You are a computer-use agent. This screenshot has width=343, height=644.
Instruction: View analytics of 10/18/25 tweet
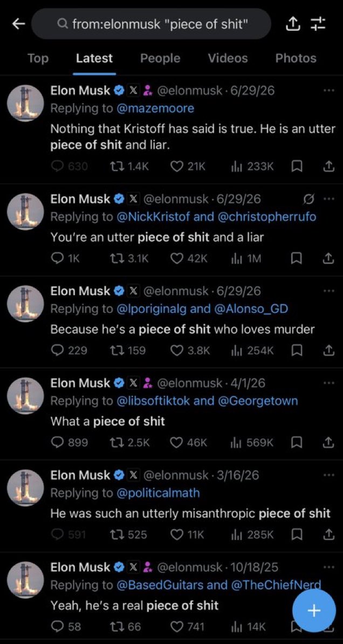tap(249, 626)
